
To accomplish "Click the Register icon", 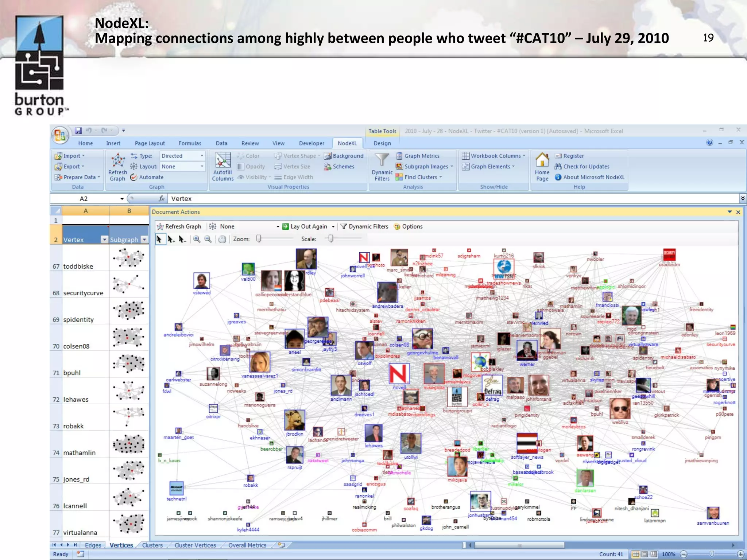I will coord(558,156).
